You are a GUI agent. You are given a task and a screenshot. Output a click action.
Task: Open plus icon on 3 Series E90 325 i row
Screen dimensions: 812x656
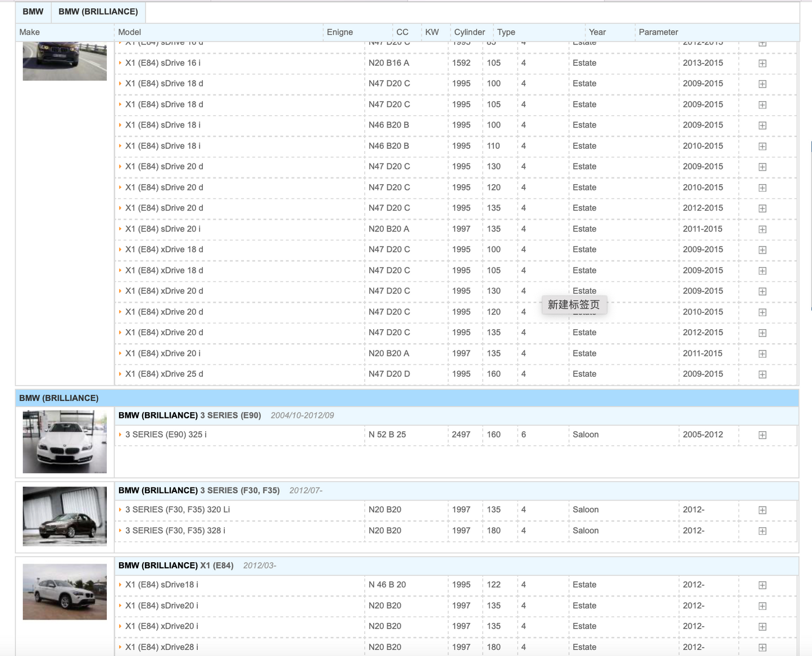point(762,435)
